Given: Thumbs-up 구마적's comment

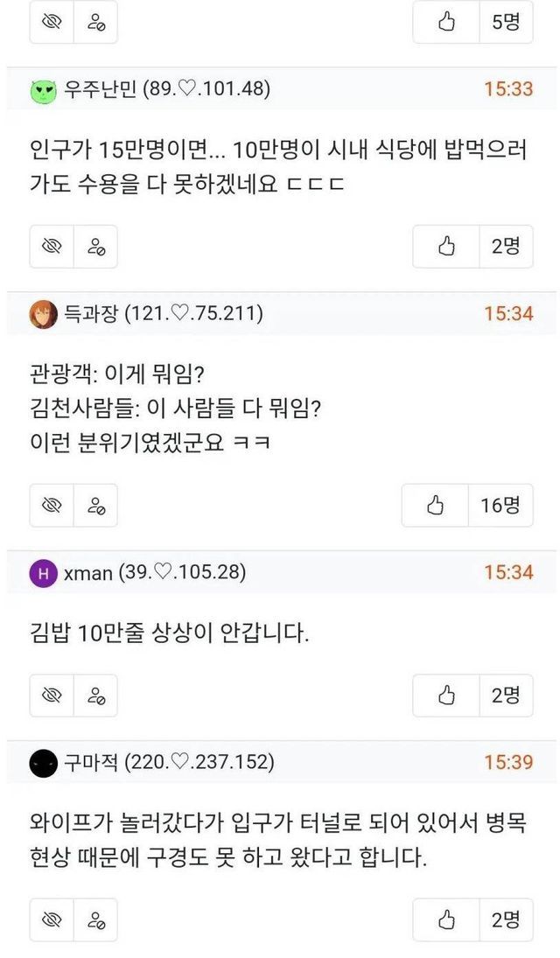Looking at the screenshot, I should (446, 920).
